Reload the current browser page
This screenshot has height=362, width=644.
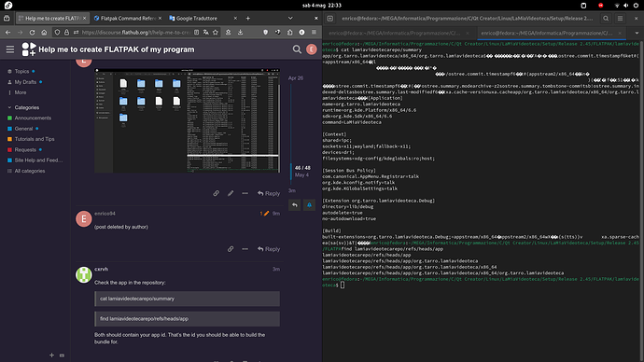click(32, 32)
